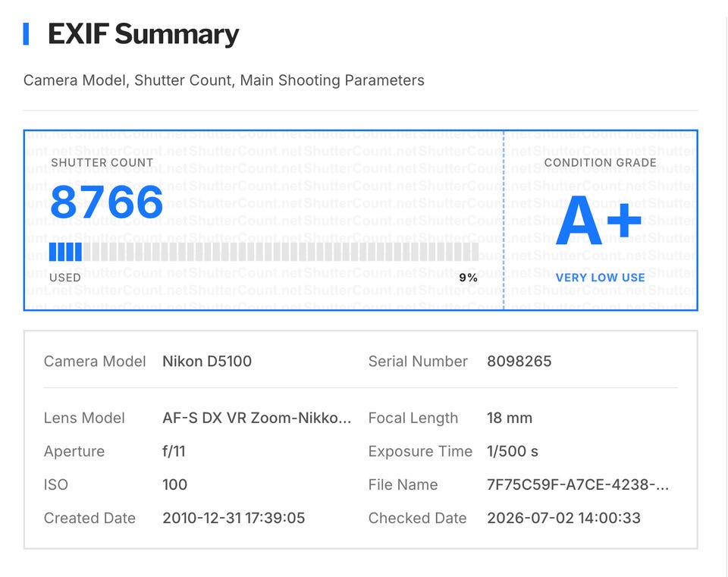Click the A+ condition grade
The image size is (728, 577).
pos(599,221)
